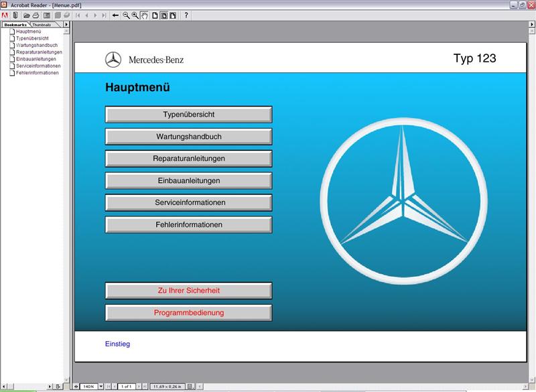The width and height of the screenshot is (536, 392).
Task: Select the Zoom Out magnifier tool
Action: (126, 15)
